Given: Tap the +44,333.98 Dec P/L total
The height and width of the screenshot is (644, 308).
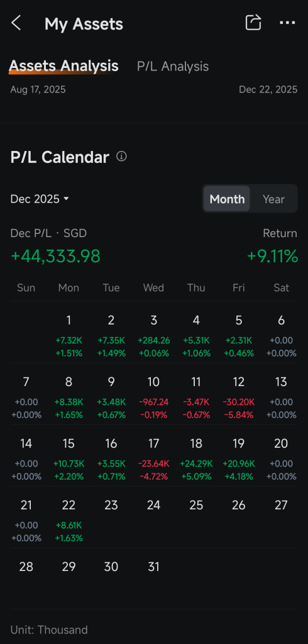Looking at the screenshot, I should point(55,257).
